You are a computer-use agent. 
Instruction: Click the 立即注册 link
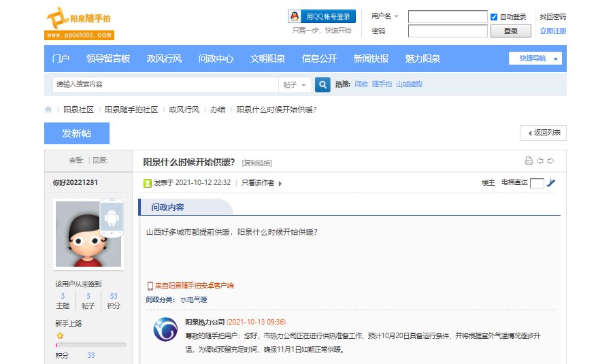point(552,31)
